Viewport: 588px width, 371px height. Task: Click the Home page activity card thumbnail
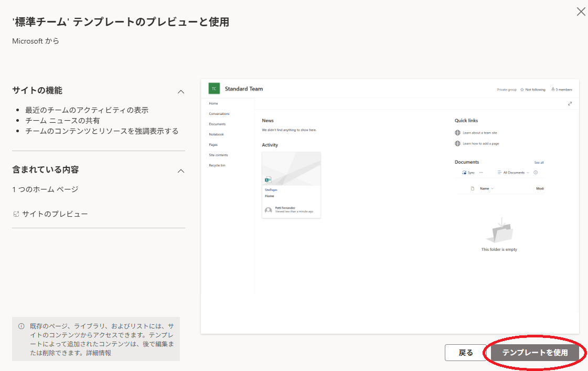[x=291, y=169]
